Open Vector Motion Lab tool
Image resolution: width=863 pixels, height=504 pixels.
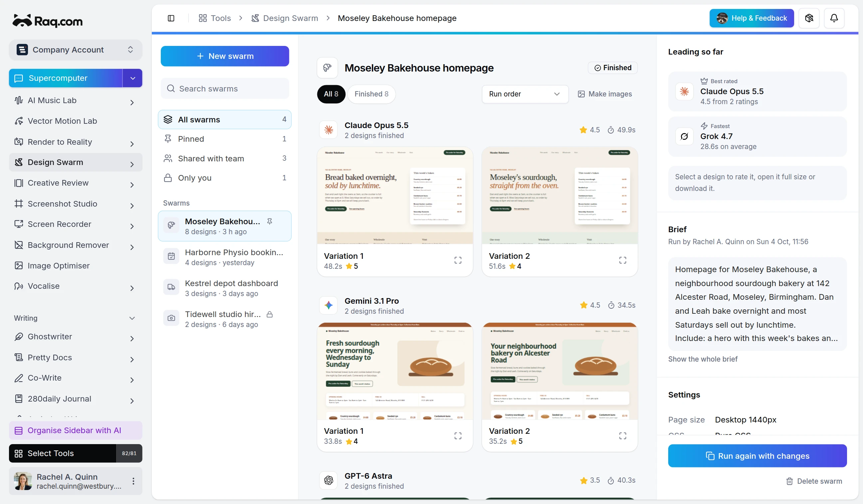click(75, 121)
